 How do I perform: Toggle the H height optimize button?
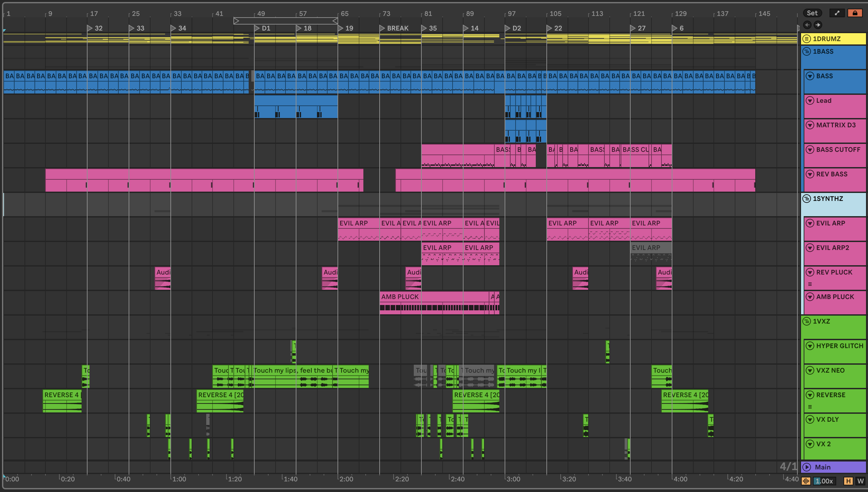click(x=848, y=481)
